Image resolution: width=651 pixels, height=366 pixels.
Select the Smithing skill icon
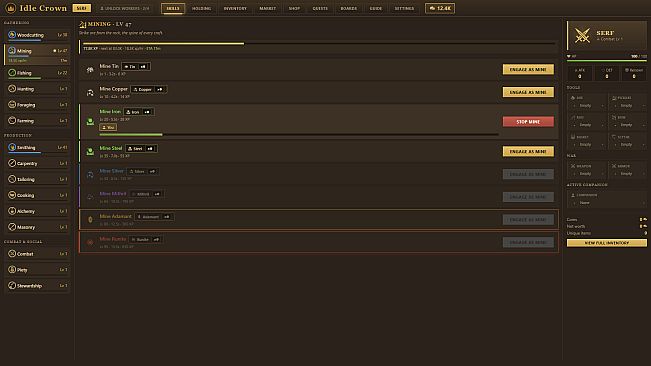(12, 147)
